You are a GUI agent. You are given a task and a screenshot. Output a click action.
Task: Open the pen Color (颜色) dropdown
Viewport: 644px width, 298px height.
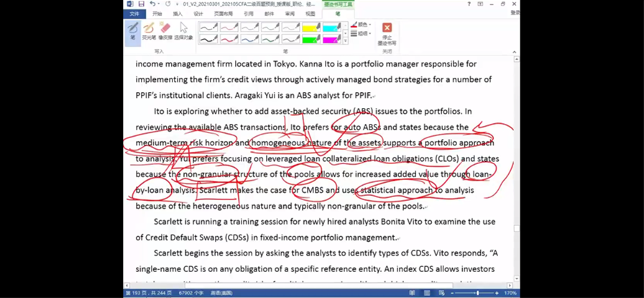(361, 24)
